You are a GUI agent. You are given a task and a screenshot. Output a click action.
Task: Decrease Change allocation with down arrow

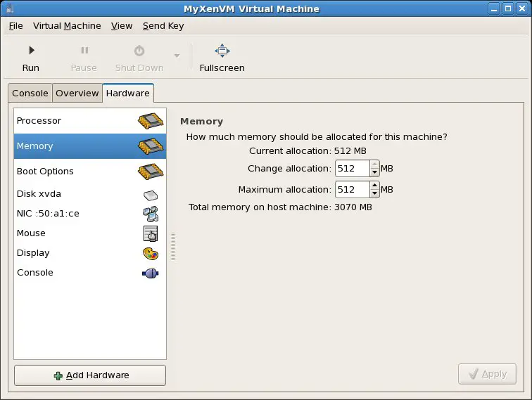374,172
